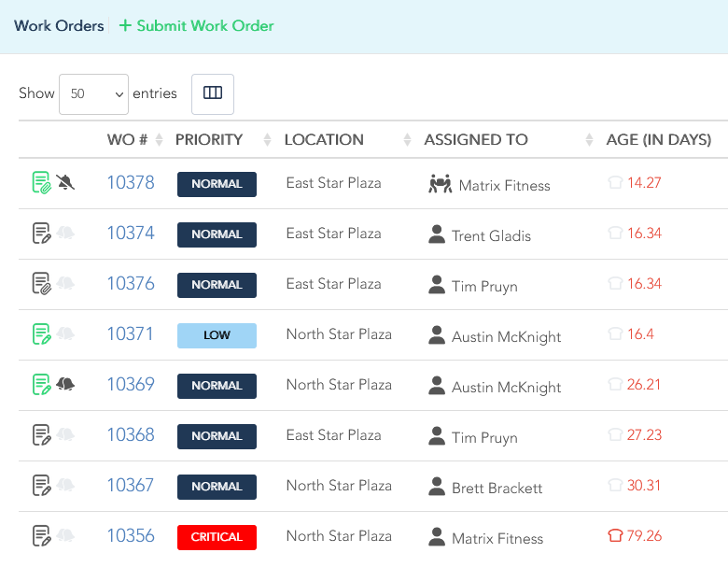Enable bell notification for WO 10374
Screen dimensions: 728x567
[65, 233]
